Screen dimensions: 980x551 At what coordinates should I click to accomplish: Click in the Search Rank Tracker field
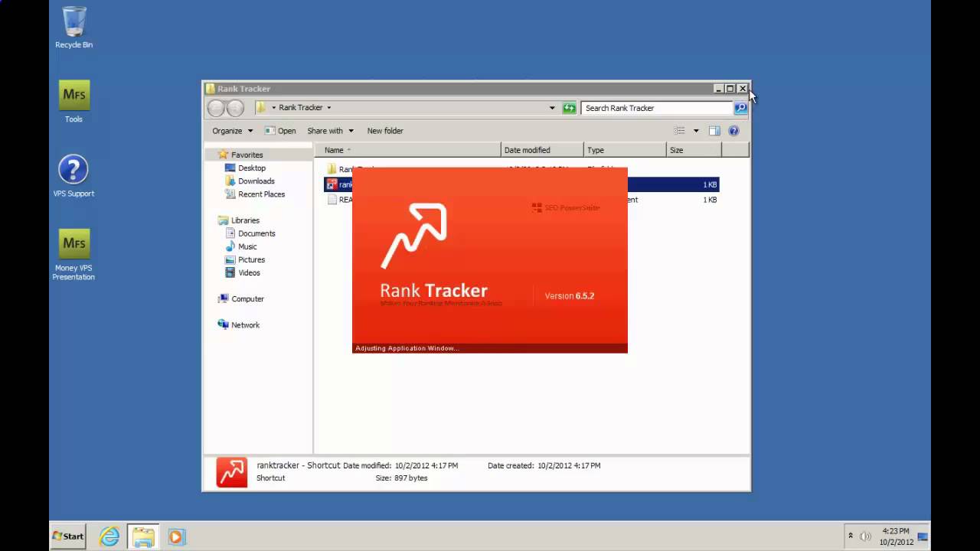click(657, 108)
